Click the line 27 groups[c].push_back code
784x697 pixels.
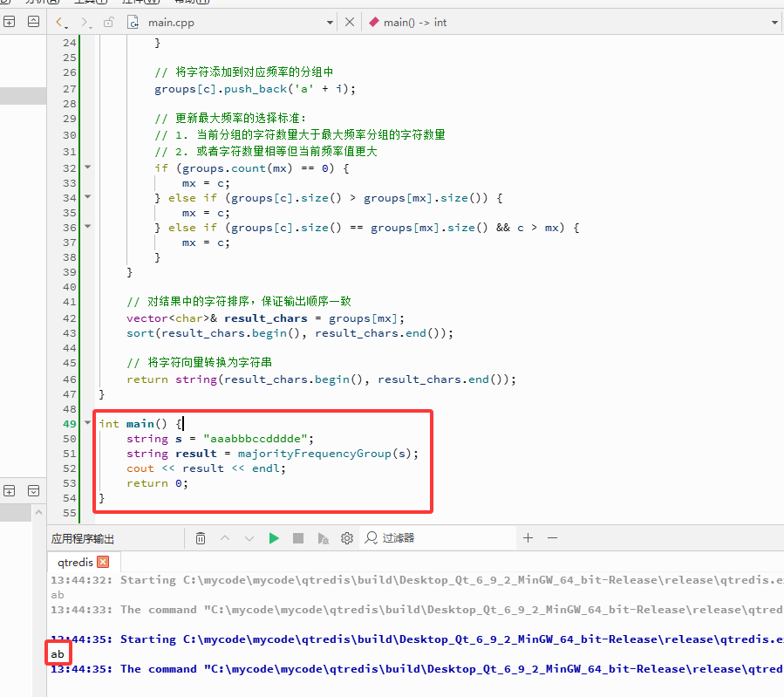pyautogui.click(x=255, y=89)
